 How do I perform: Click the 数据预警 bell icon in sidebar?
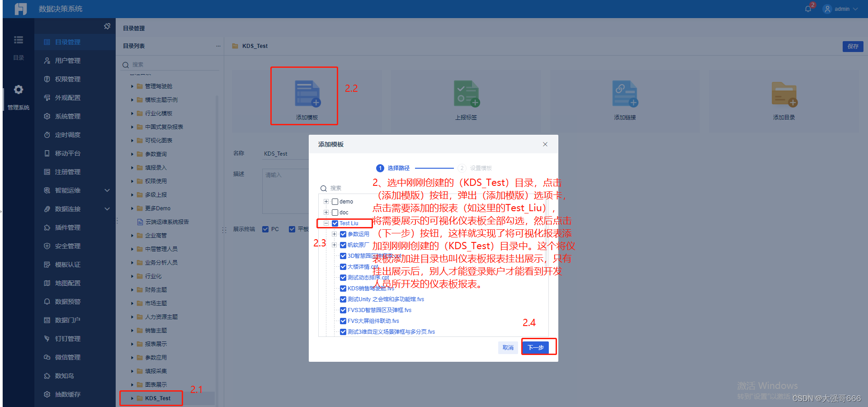(47, 302)
